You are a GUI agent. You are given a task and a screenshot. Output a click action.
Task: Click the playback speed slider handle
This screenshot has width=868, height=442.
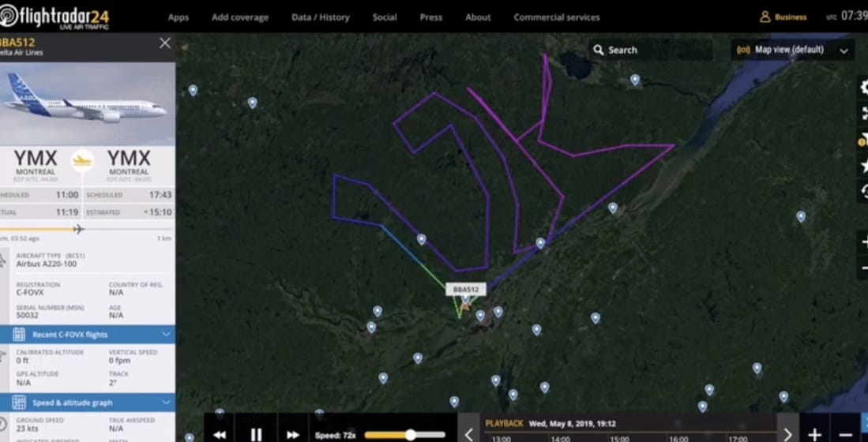[410, 435]
